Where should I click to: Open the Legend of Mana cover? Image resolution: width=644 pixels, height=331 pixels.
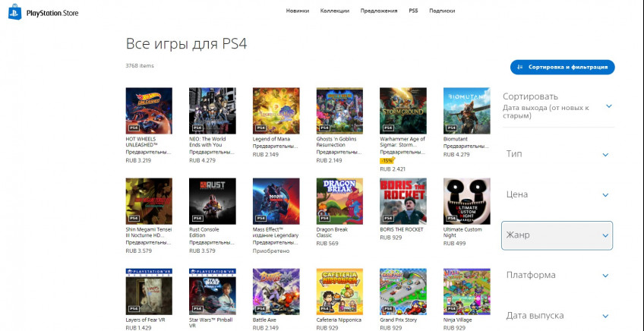click(x=276, y=111)
